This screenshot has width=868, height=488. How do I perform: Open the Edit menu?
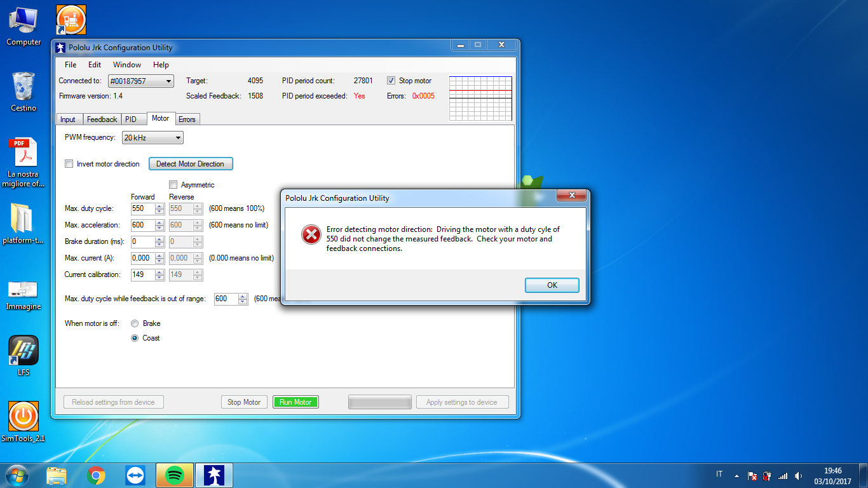(95, 65)
